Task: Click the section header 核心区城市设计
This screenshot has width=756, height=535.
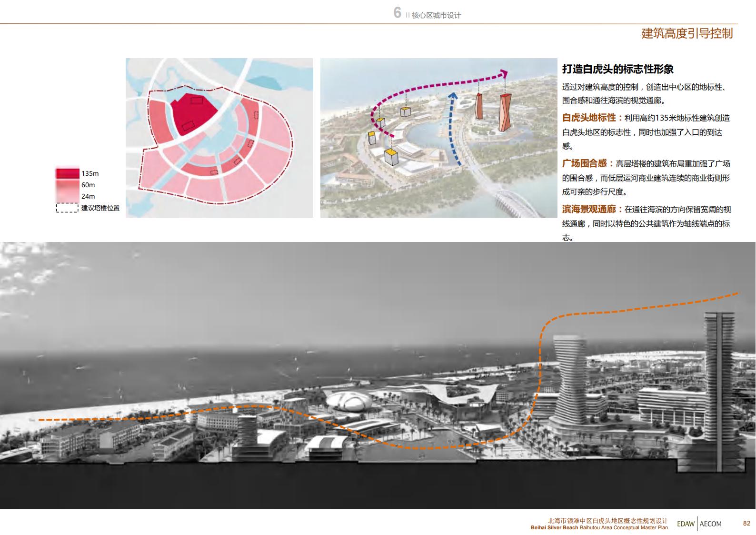Action: click(437, 15)
